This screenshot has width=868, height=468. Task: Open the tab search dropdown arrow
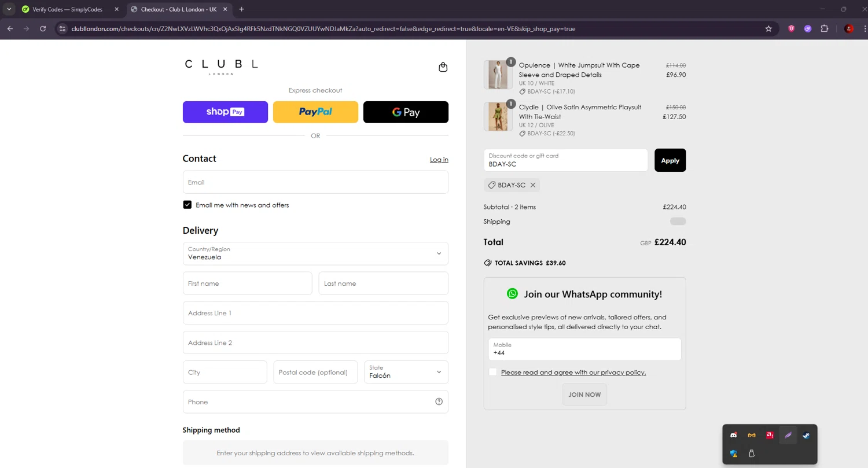[9, 9]
